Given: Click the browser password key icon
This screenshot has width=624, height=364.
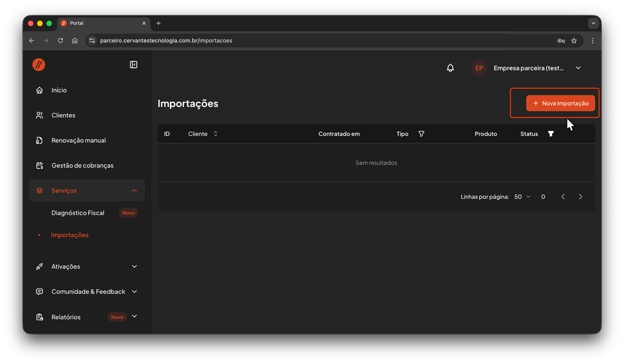Looking at the screenshot, I should point(561,41).
